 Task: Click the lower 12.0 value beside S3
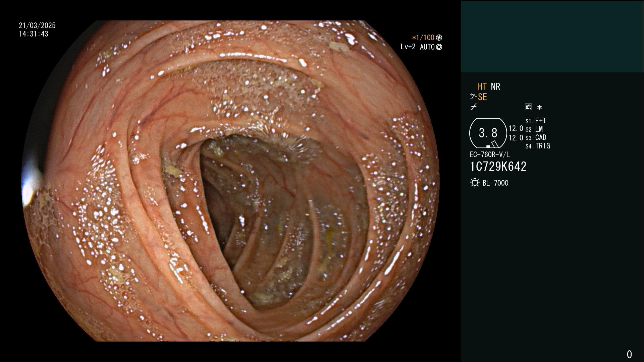point(516,137)
